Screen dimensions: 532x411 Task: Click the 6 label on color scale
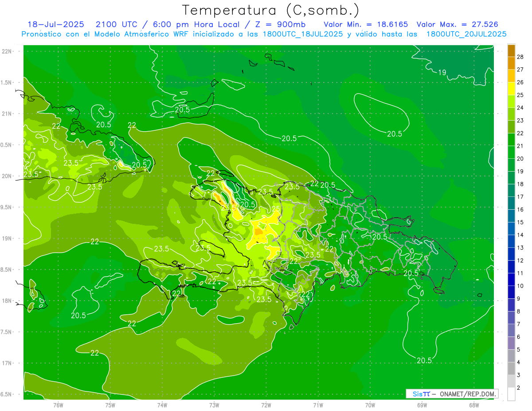[519, 337]
